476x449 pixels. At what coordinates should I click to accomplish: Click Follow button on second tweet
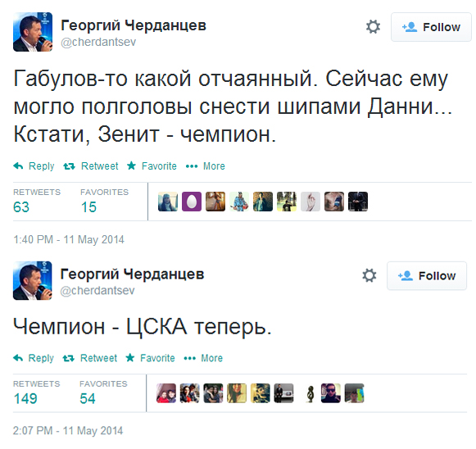pos(427,275)
